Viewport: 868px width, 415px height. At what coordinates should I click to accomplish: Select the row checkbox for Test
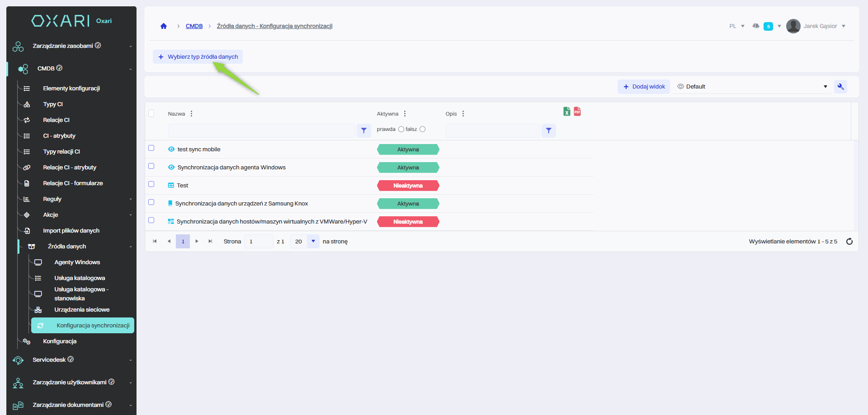pos(151,184)
